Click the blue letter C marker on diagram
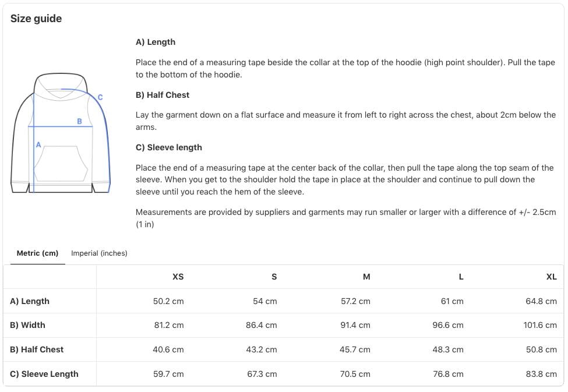568x392 pixels. tap(100, 97)
